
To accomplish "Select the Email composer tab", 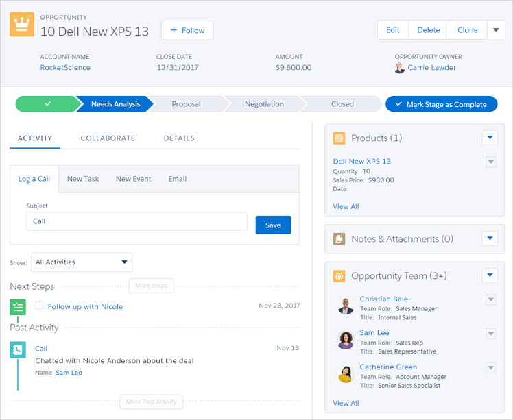I will coord(178,179).
